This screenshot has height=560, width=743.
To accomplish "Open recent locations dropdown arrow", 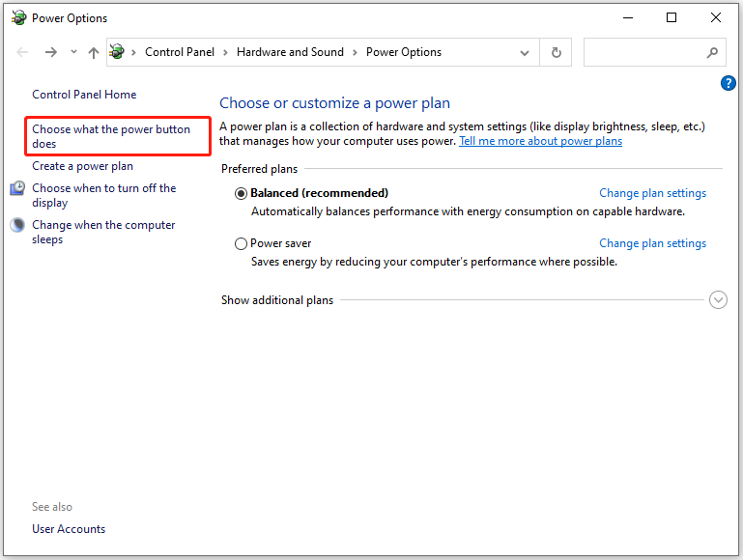I will tap(73, 51).
